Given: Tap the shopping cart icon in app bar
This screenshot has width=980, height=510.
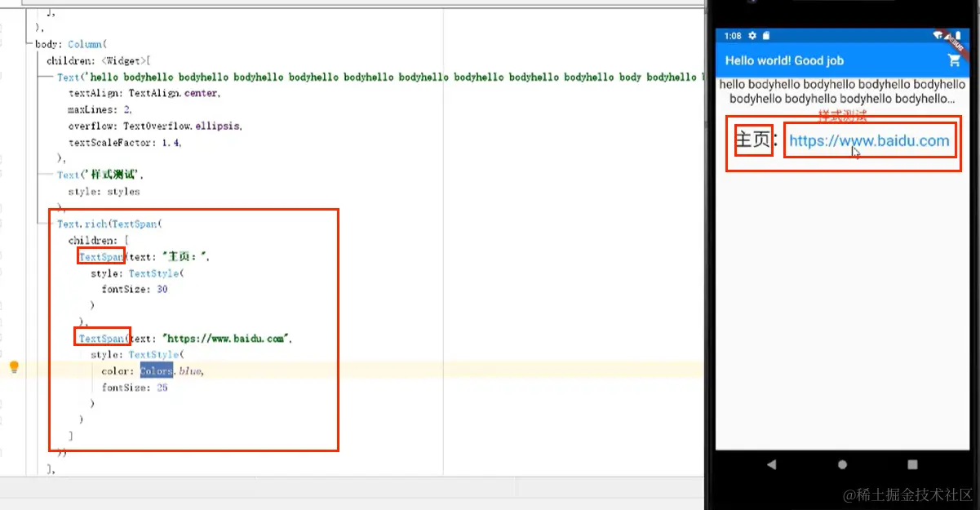Looking at the screenshot, I should 954,60.
